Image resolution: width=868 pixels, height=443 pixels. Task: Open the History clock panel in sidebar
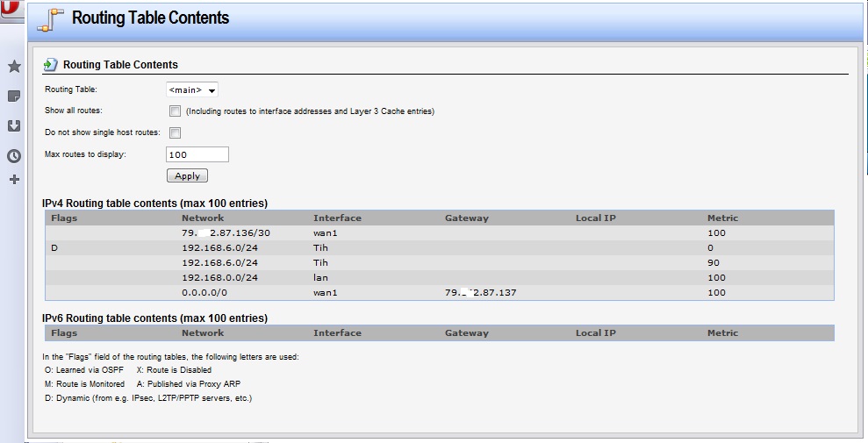14,156
